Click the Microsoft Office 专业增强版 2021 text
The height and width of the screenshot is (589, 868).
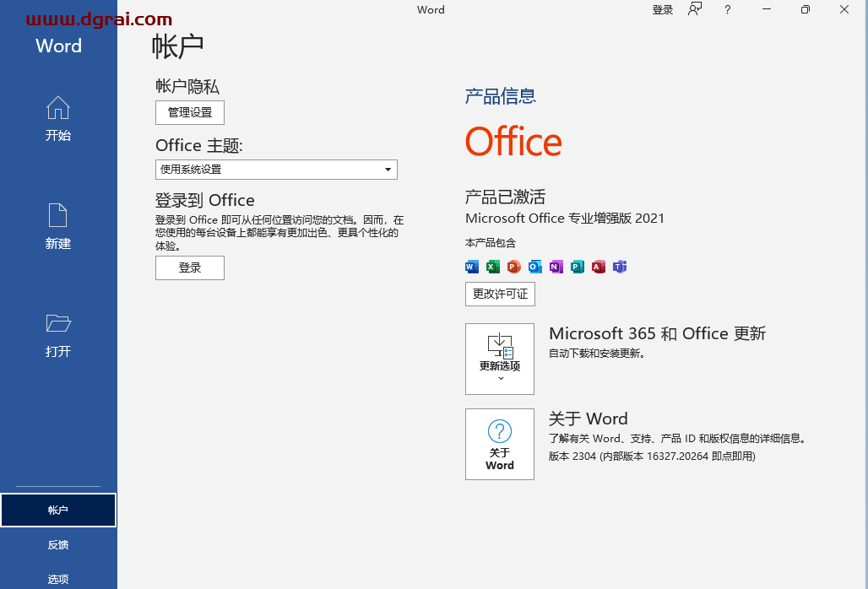pos(565,218)
